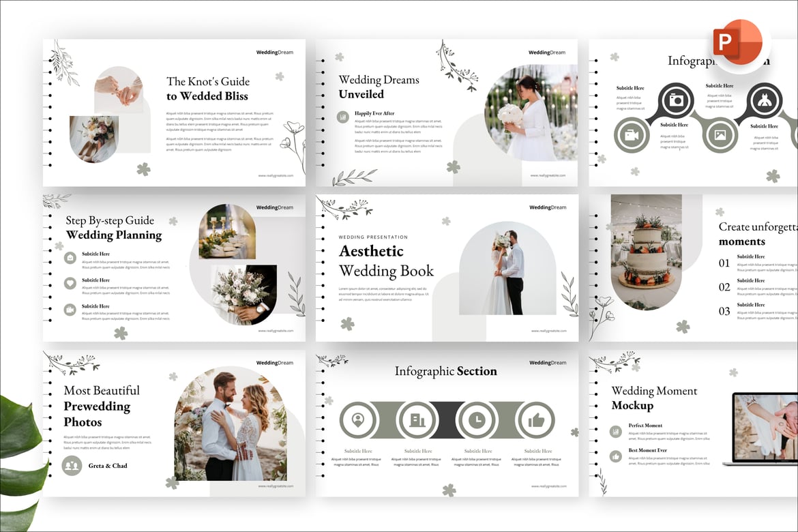This screenshot has height=532, width=798.
Task: Click the thumbs up icon beside Best Moment Ever
Action: tap(616, 457)
